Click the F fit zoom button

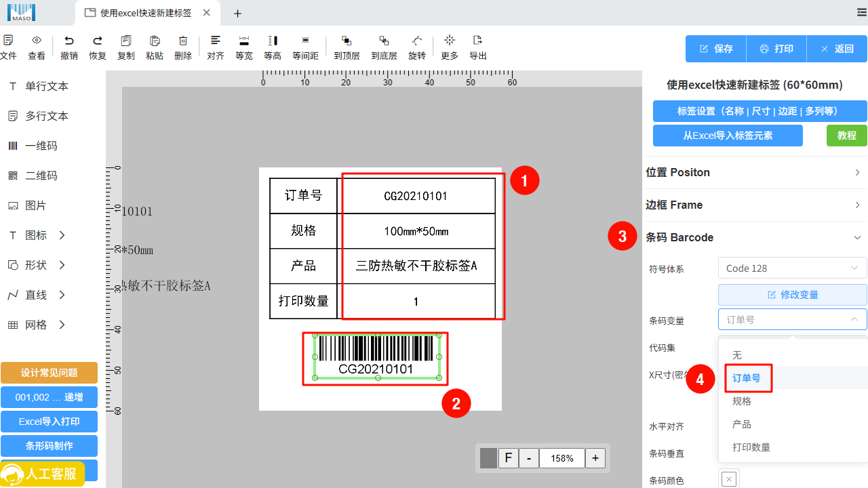coord(509,458)
